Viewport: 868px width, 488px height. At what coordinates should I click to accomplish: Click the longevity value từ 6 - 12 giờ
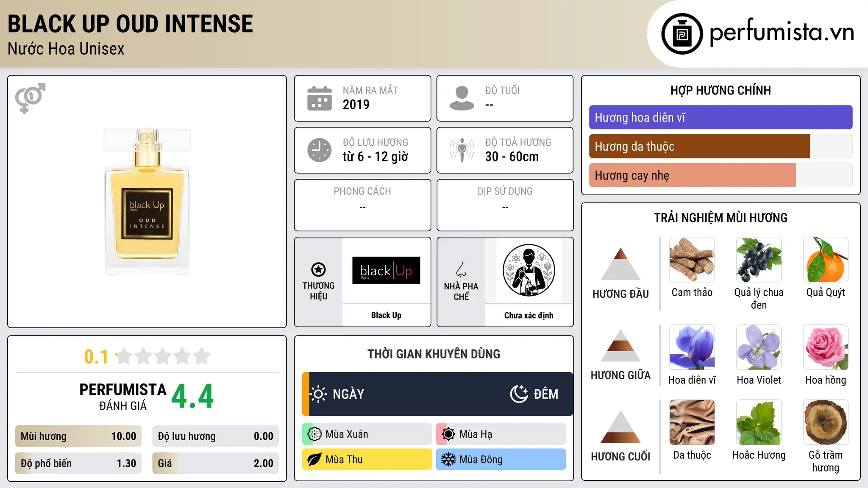tap(375, 157)
